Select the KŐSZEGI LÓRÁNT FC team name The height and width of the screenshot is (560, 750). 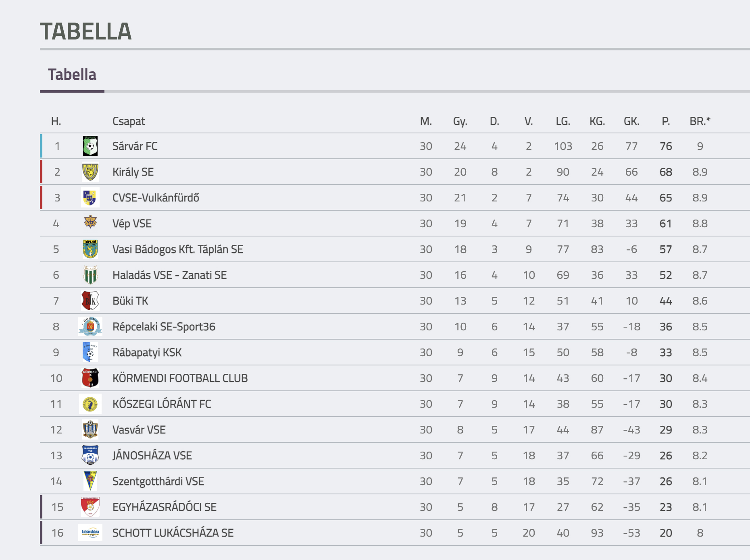(162, 404)
